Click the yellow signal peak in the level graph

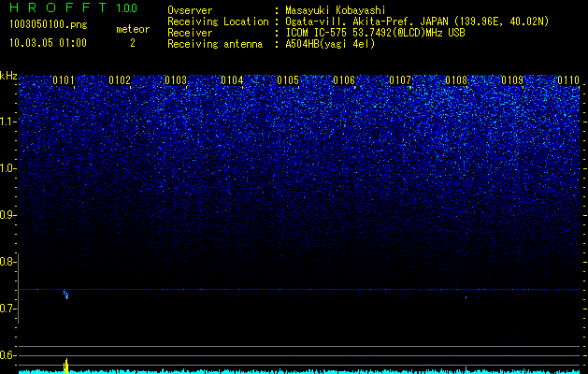click(x=66, y=366)
